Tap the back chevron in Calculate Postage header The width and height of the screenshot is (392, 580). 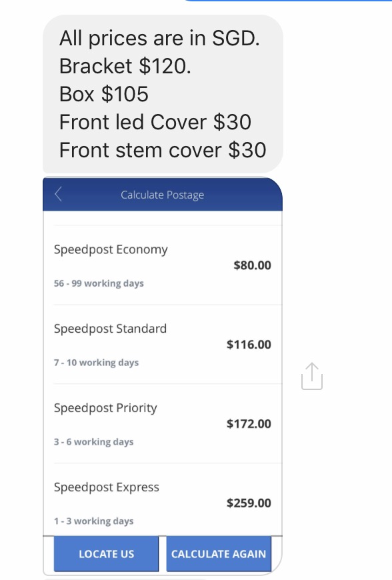point(58,194)
